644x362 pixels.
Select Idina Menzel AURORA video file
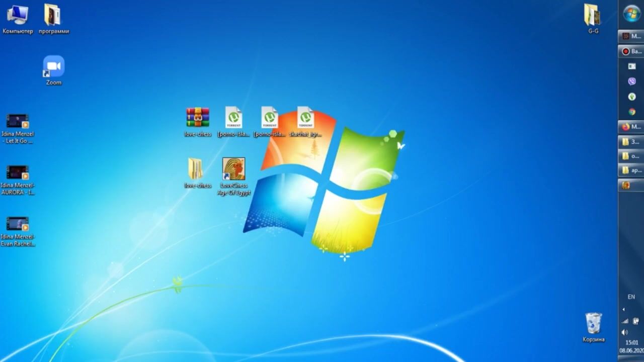pos(18,172)
